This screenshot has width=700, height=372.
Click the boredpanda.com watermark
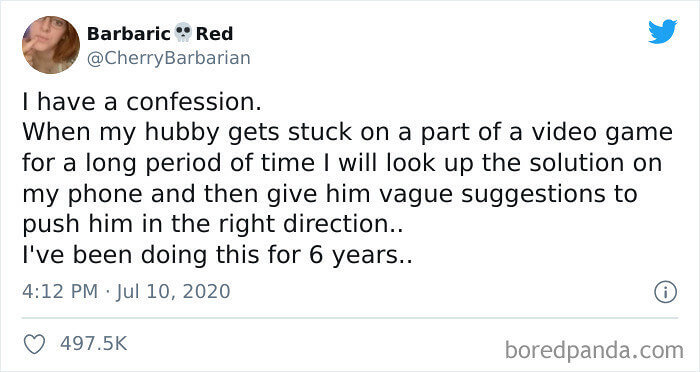click(x=594, y=350)
